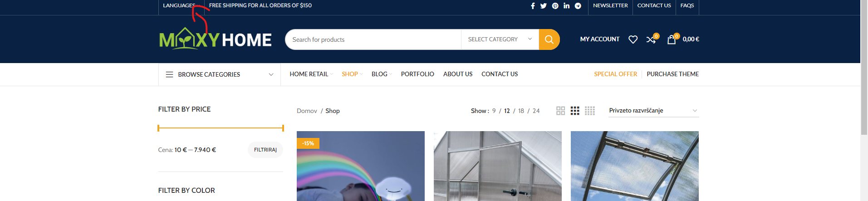
Task: Open the LinkedIn social icon
Action: point(567,6)
